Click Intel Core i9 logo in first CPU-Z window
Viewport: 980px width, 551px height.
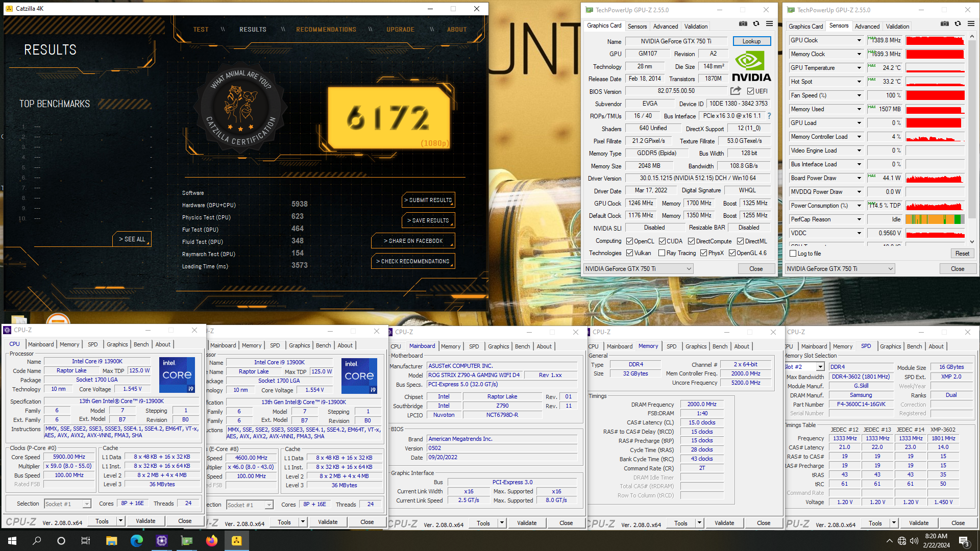point(177,375)
